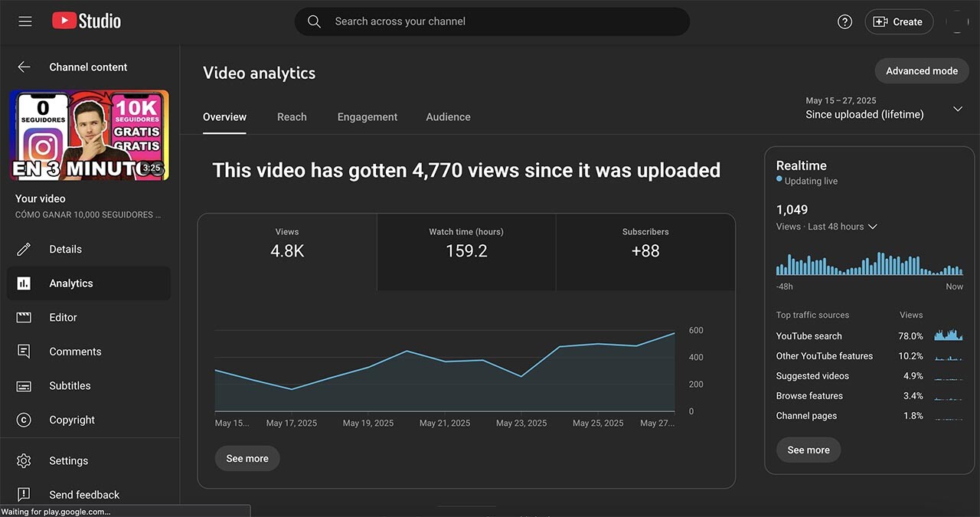The width and height of the screenshot is (980, 517).
Task: Click the help question mark icon
Action: (x=844, y=21)
